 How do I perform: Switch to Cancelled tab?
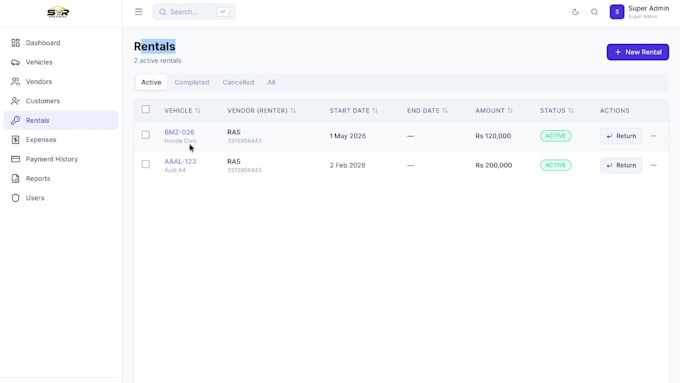(x=238, y=82)
